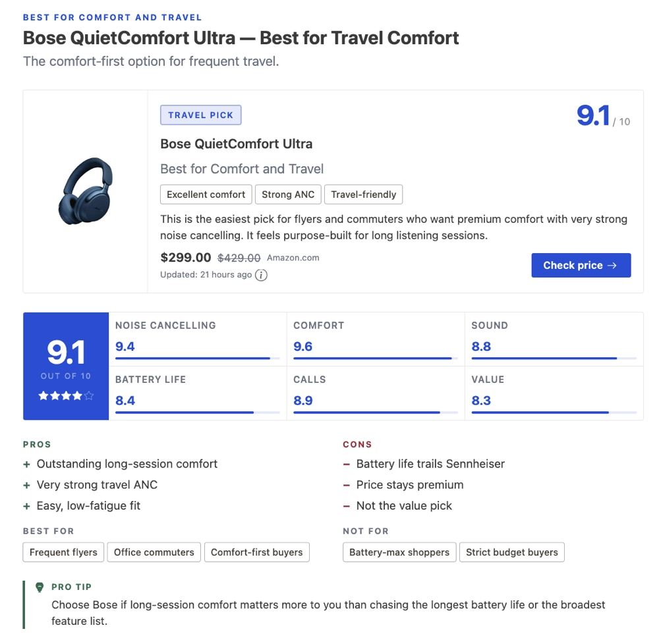
Task: Click the Bose QuietComfort Ultra product title
Action: [x=236, y=144]
